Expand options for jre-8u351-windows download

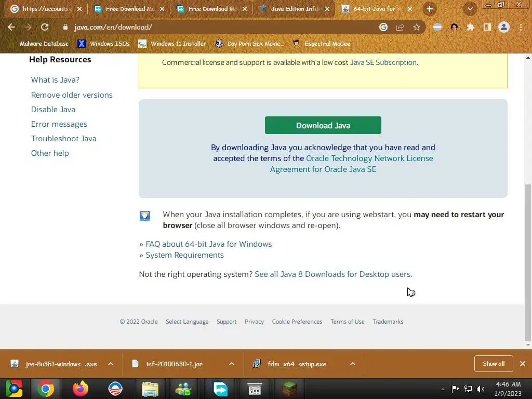point(111,364)
